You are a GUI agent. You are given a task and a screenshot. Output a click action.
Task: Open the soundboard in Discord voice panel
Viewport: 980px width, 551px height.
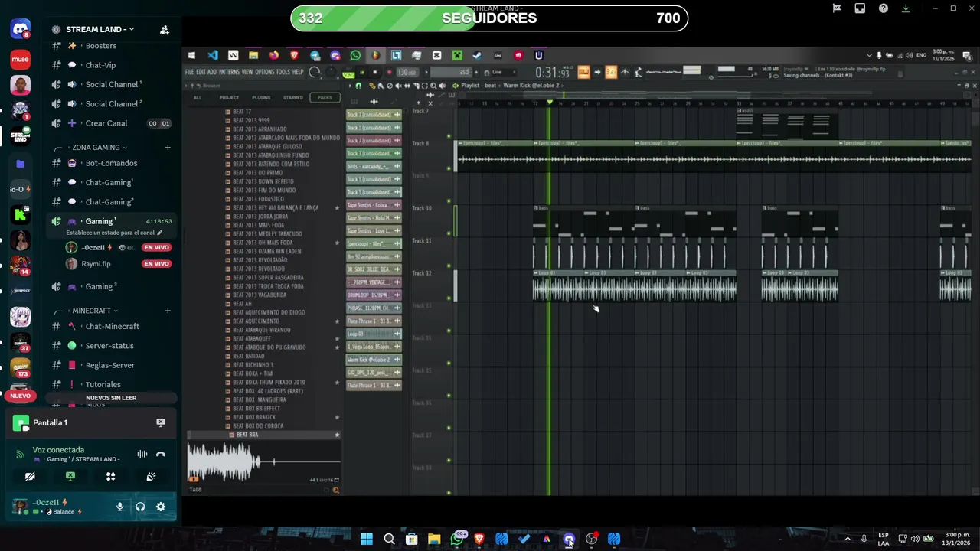tap(151, 477)
